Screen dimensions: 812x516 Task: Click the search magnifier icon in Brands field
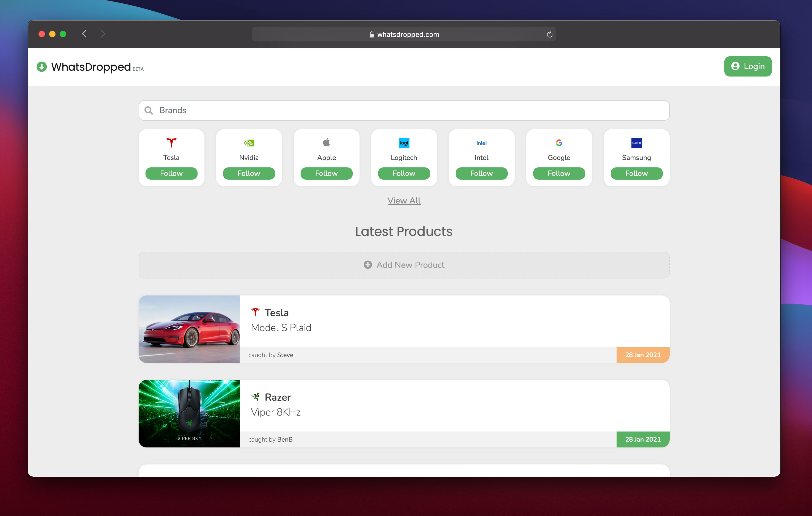[148, 110]
